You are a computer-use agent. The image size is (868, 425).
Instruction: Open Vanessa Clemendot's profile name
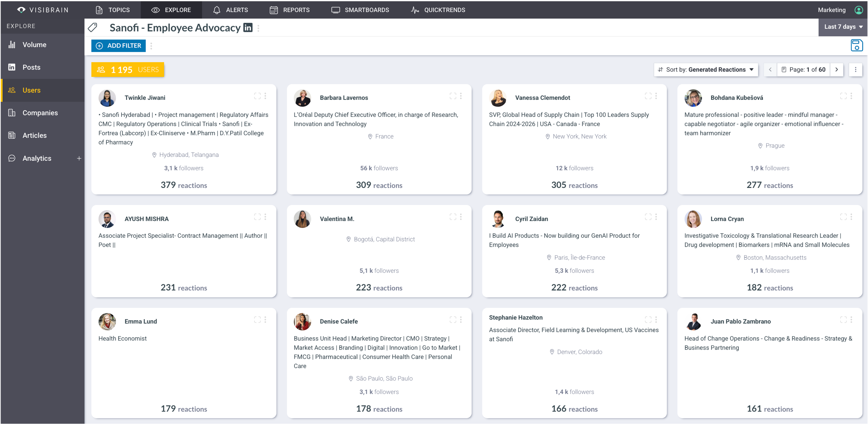(543, 98)
